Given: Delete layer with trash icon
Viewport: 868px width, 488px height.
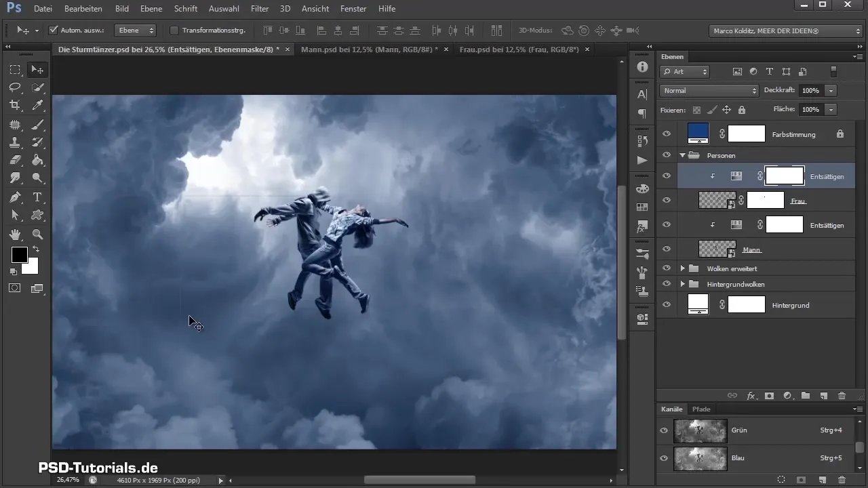Looking at the screenshot, I should pyautogui.click(x=842, y=395).
